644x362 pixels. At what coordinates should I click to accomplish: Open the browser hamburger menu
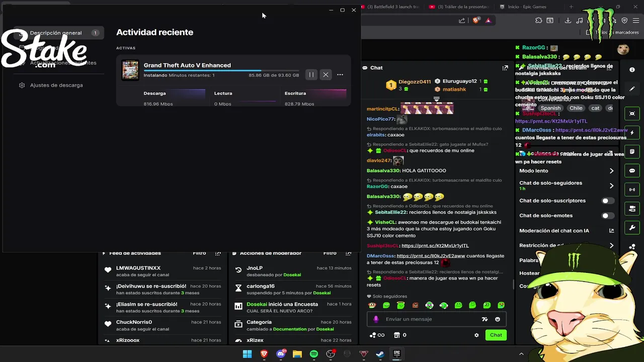tap(636, 21)
